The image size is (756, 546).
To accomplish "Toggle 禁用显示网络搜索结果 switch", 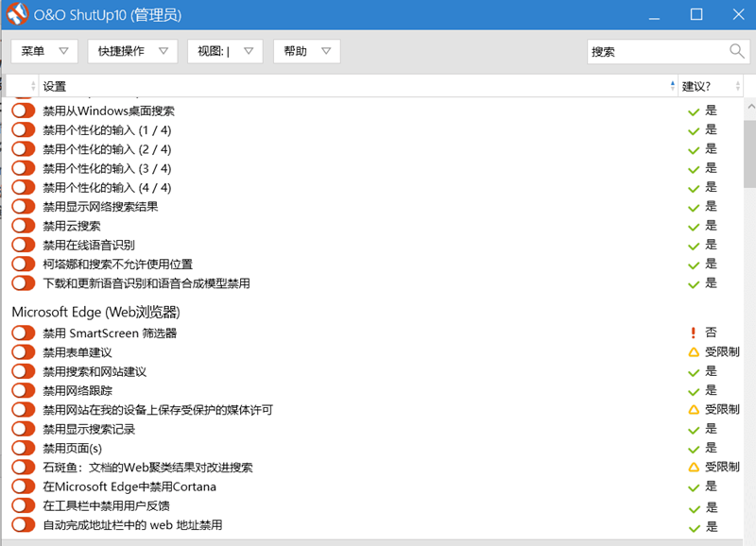I will coord(23,207).
